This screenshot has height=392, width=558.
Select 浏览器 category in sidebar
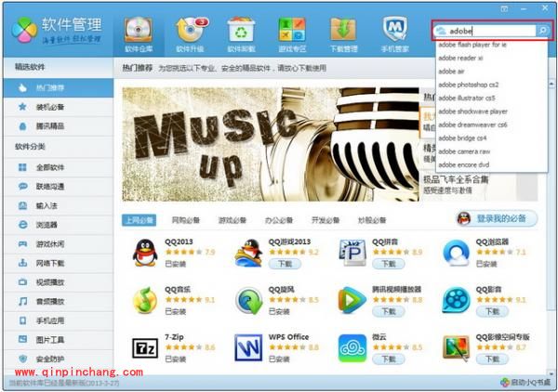[x=46, y=225]
